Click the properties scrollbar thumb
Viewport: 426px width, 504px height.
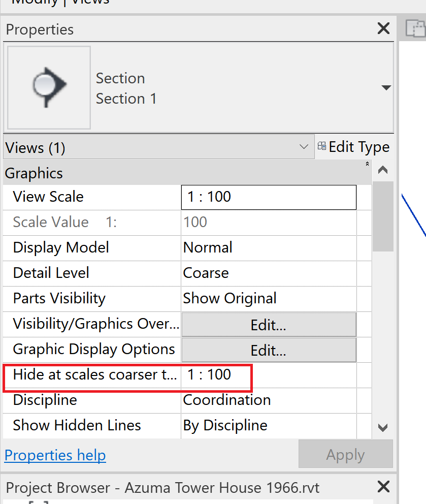coord(383,216)
